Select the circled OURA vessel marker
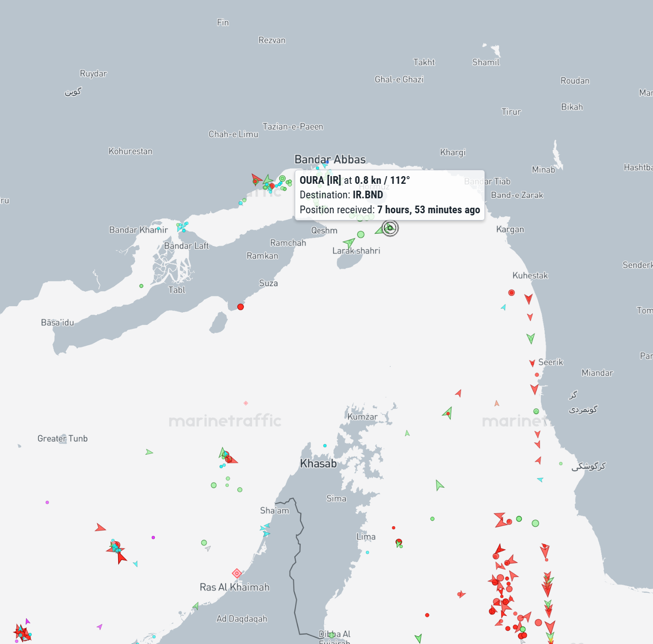 pos(390,228)
